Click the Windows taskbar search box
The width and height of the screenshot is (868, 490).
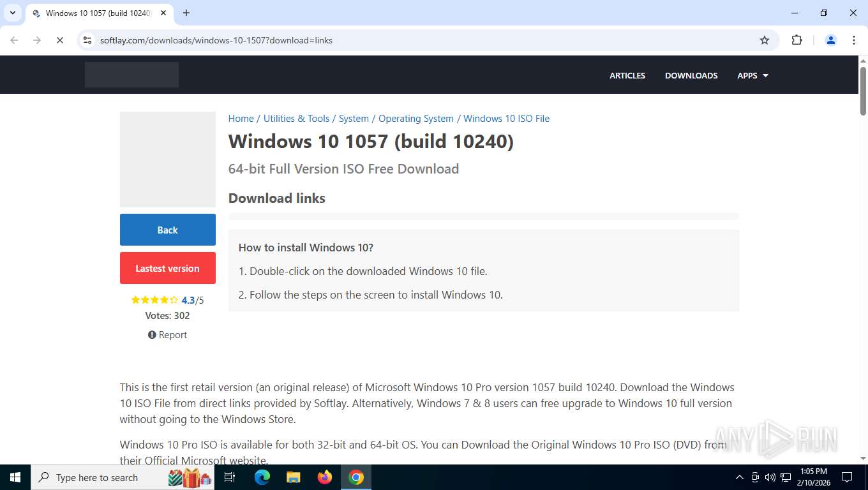point(123,477)
